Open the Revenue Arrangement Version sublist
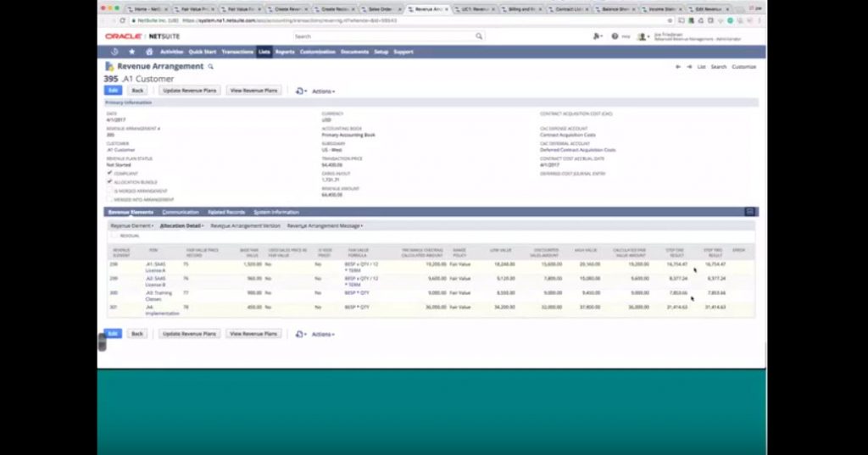The height and width of the screenshot is (455, 868). pyautogui.click(x=245, y=226)
